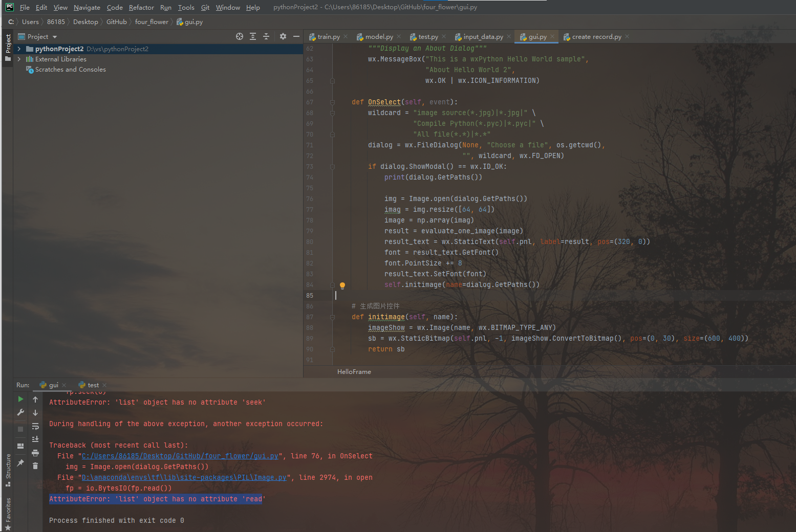
Task: Expand External Libraries node
Action: [x=19, y=59]
